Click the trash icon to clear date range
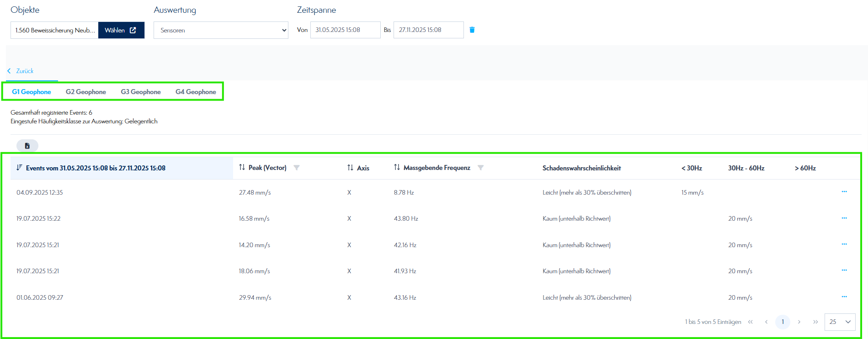This screenshot has width=868, height=339. 472,30
